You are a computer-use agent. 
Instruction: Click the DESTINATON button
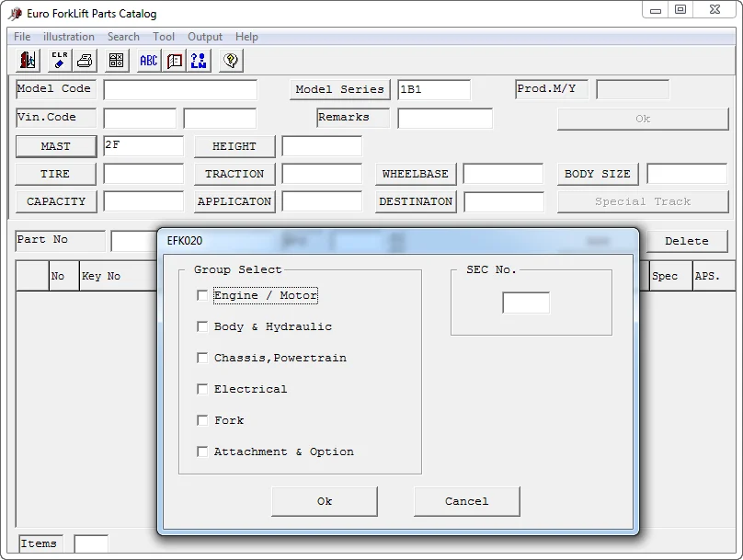[416, 201]
